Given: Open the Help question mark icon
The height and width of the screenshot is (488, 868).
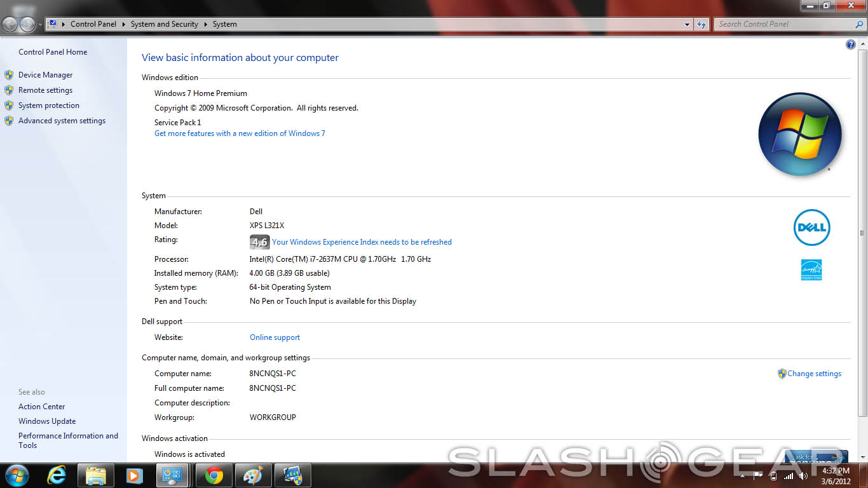Looking at the screenshot, I should click(850, 44).
